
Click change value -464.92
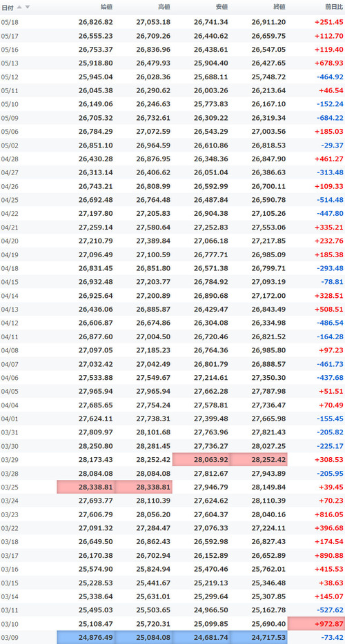tap(331, 77)
